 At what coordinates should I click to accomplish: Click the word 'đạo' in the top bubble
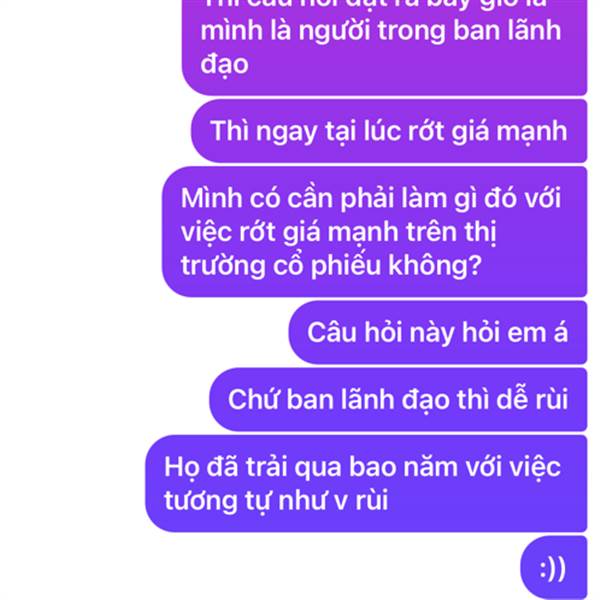(224, 65)
